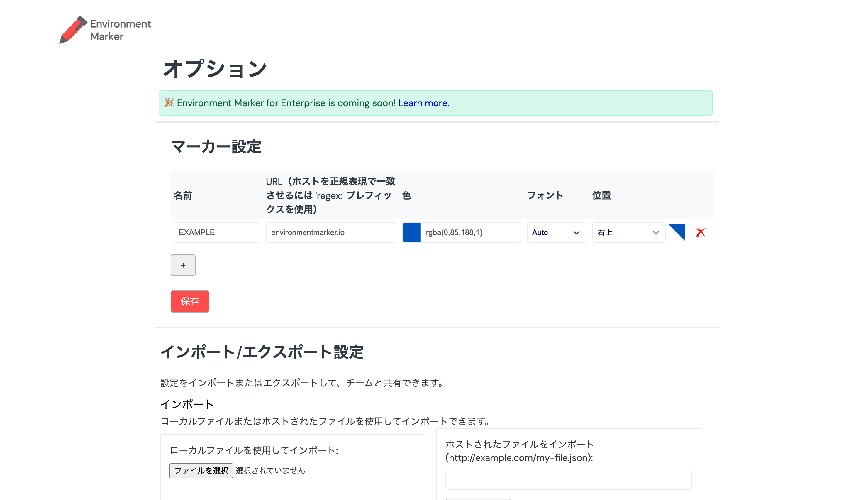Open the Auto font dropdown
This screenshot has height=500, width=868.
[x=556, y=232]
